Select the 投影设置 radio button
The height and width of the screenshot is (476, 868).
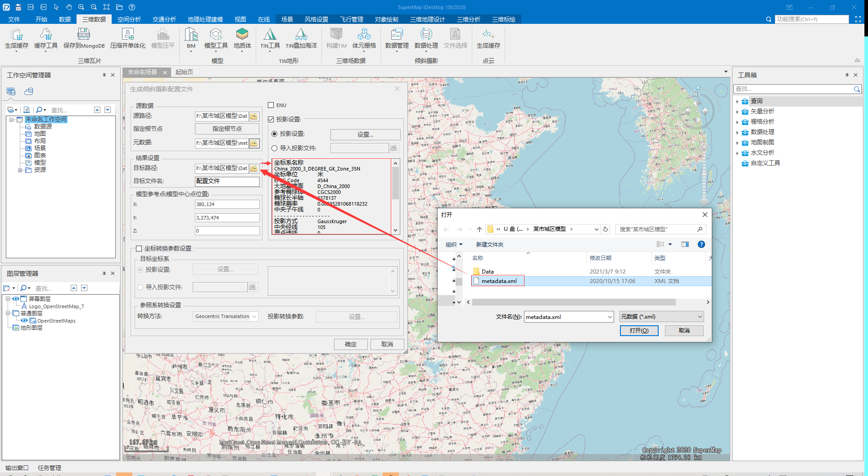pos(274,134)
